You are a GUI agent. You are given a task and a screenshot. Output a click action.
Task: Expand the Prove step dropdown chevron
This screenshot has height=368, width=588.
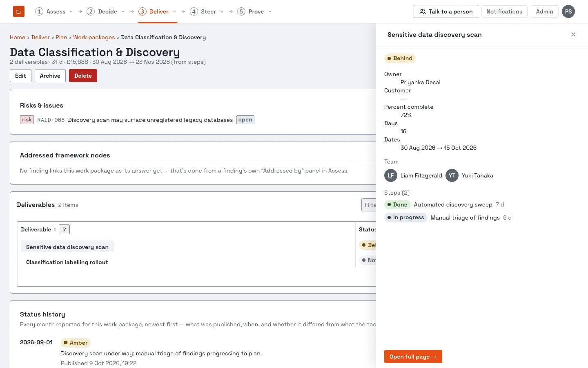click(270, 11)
